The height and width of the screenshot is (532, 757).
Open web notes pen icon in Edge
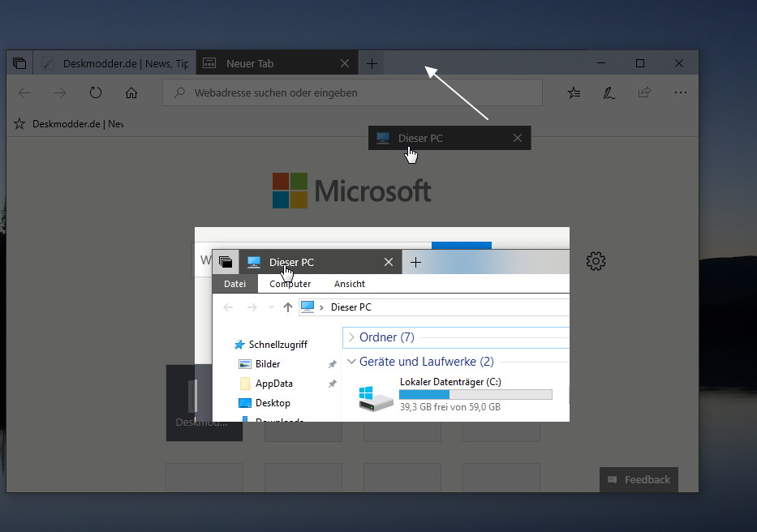click(x=609, y=92)
